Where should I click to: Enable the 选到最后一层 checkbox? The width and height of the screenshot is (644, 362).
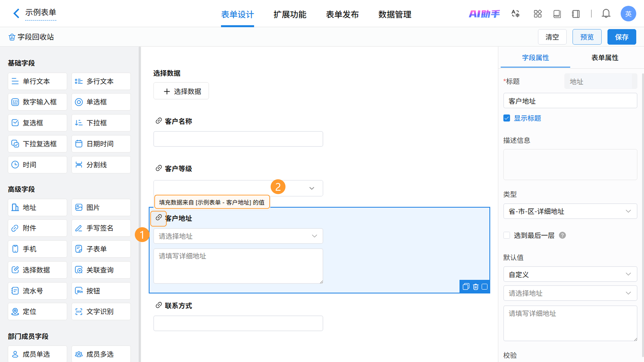507,235
